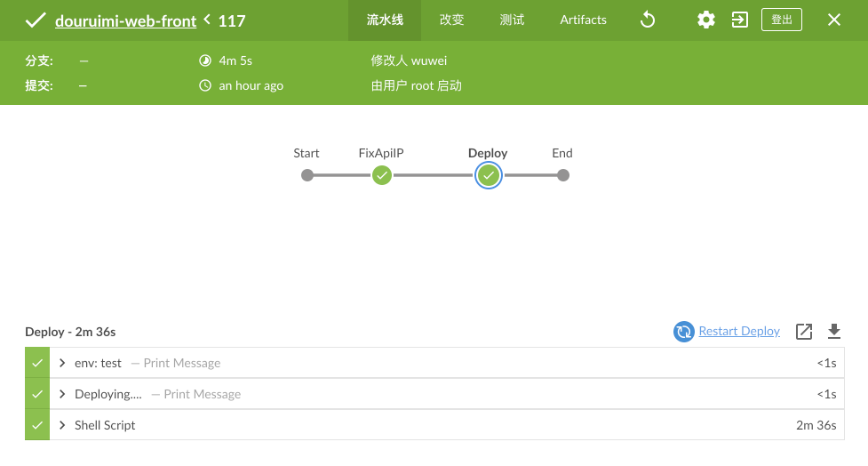Expand the Shell Script step
The image size is (868, 466).
pyautogui.click(x=62, y=425)
